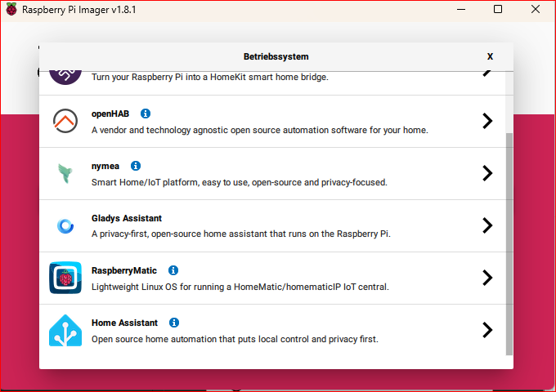Close the Raspberry Pi Imager window
This screenshot has height=392, width=556.
(536, 9)
